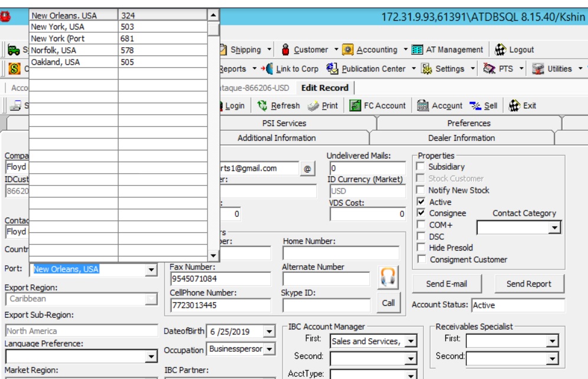Image resolution: width=588 pixels, height=379 pixels.
Task: Switch to the Dealer Information tab
Action: point(462,138)
